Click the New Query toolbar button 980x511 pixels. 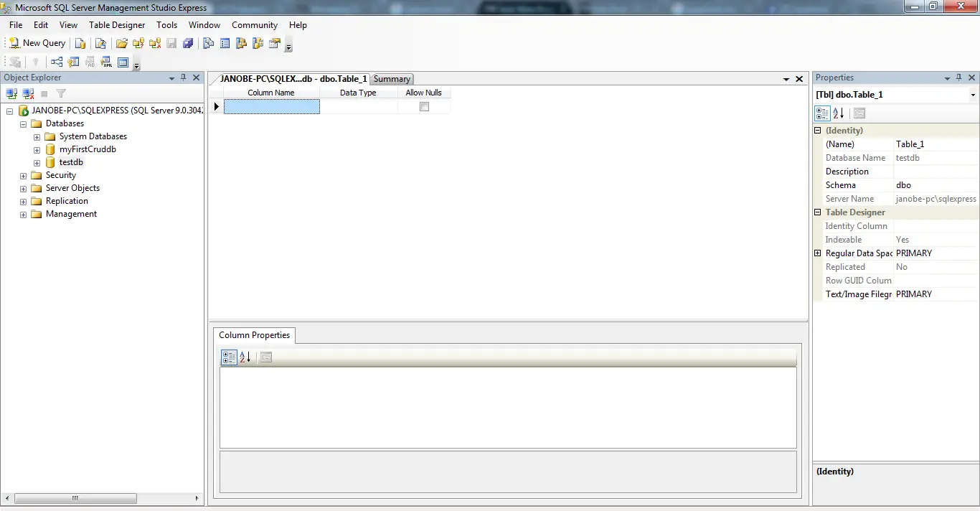click(x=37, y=43)
